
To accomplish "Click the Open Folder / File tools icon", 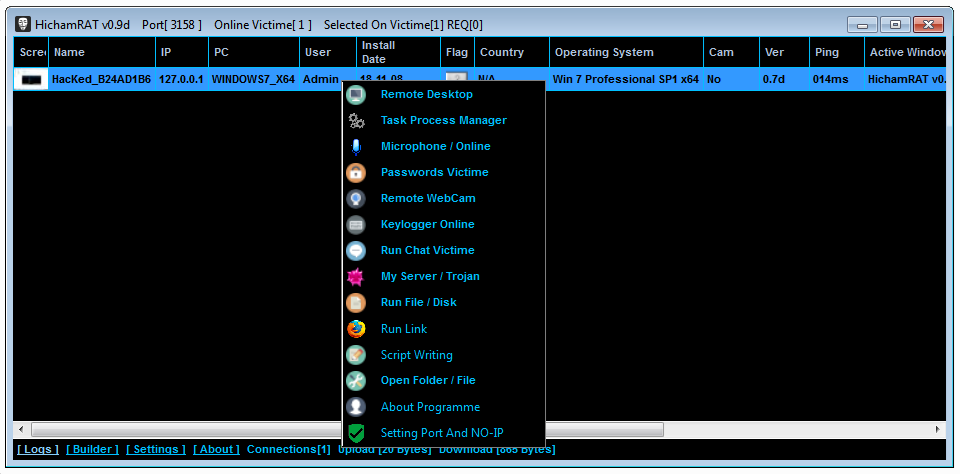I will coord(356,381).
